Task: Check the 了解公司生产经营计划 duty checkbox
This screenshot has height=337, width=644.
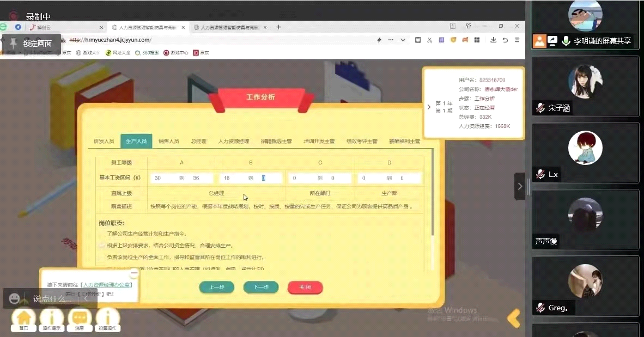Action: pos(102,234)
